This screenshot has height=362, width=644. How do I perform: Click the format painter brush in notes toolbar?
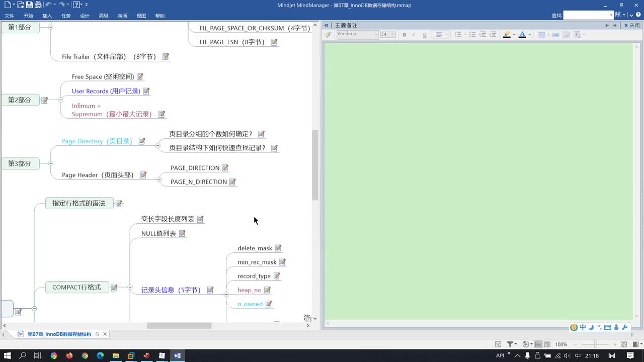[328, 35]
